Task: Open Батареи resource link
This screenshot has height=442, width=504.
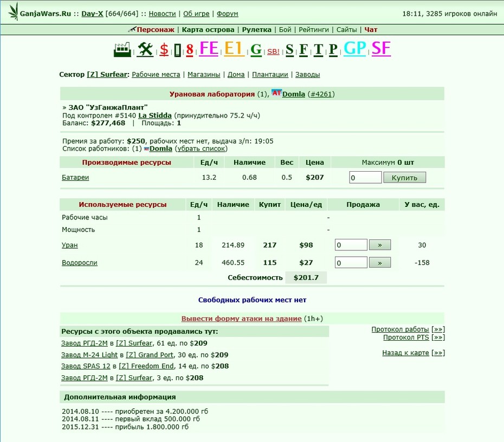Action: 75,177
